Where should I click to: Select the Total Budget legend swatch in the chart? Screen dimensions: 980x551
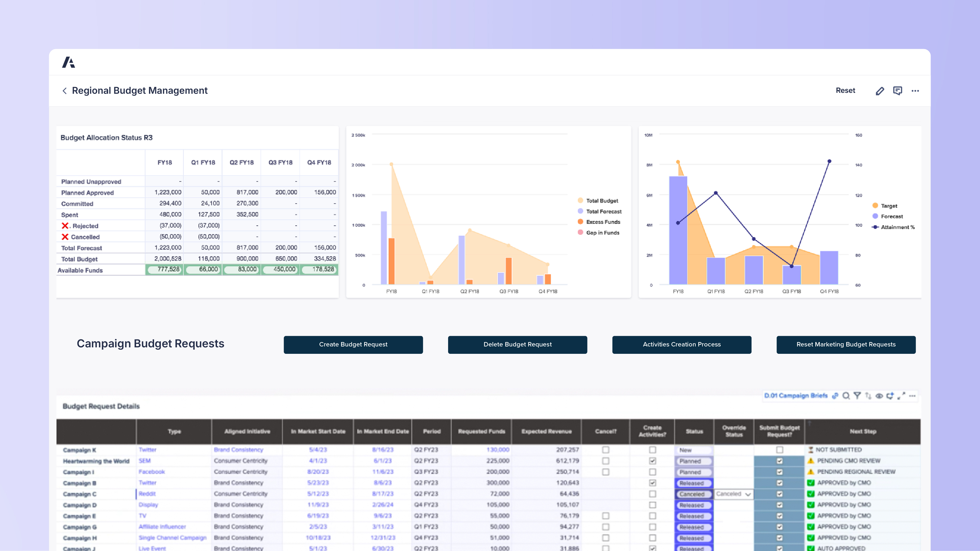click(580, 200)
